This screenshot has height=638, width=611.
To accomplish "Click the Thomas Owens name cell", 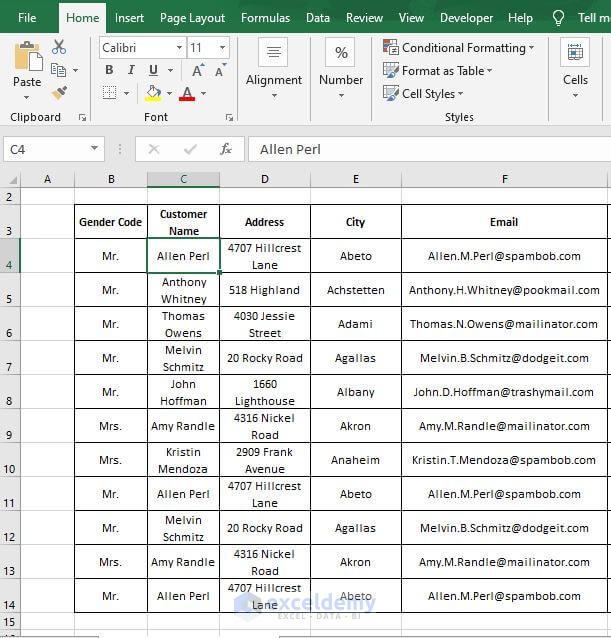I will pos(183,324).
